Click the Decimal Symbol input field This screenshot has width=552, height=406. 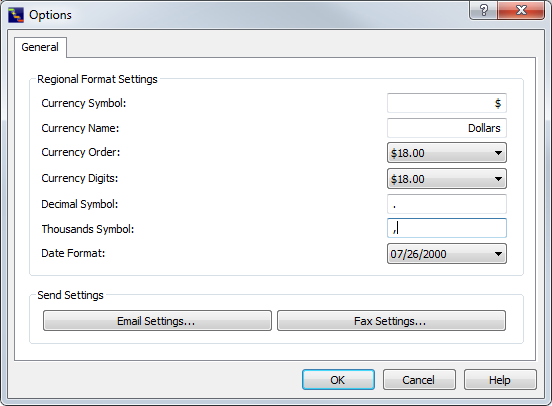point(447,204)
